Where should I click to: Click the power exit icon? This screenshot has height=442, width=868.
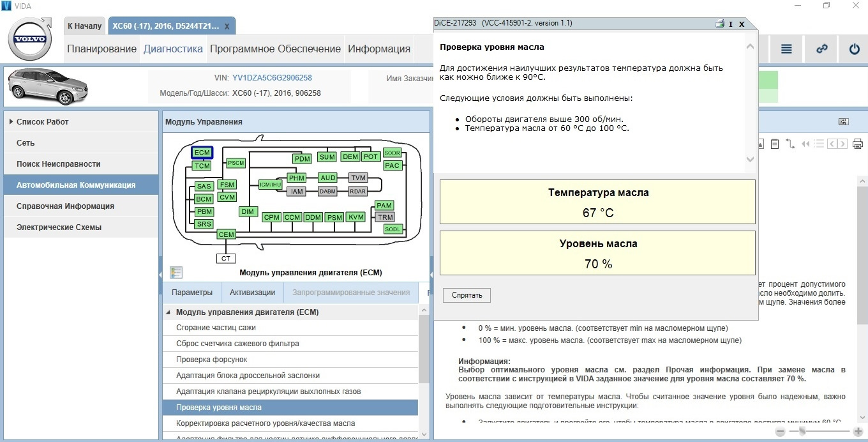point(854,49)
